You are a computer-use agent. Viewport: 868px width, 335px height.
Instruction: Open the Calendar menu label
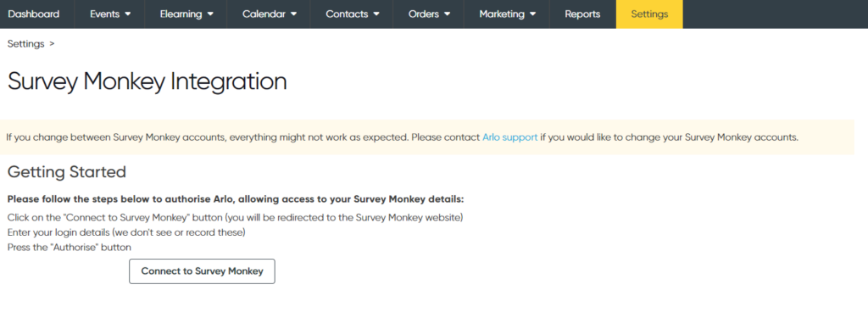(x=264, y=14)
